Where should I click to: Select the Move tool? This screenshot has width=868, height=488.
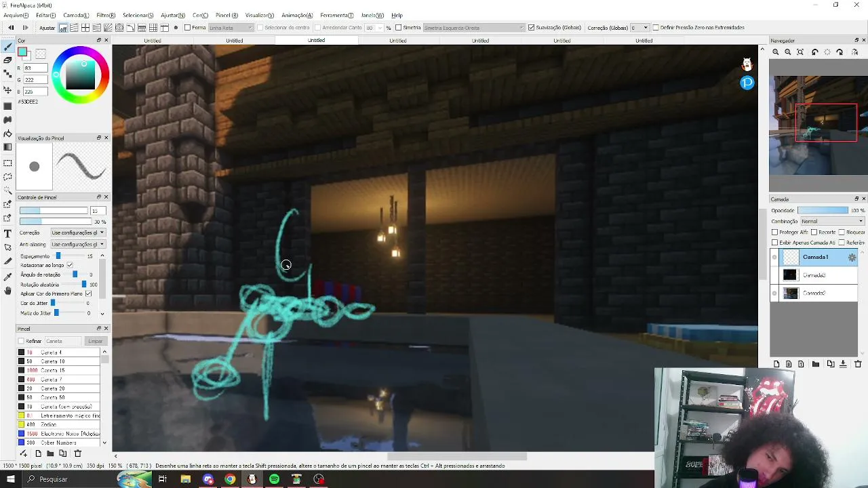coord(7,89)
